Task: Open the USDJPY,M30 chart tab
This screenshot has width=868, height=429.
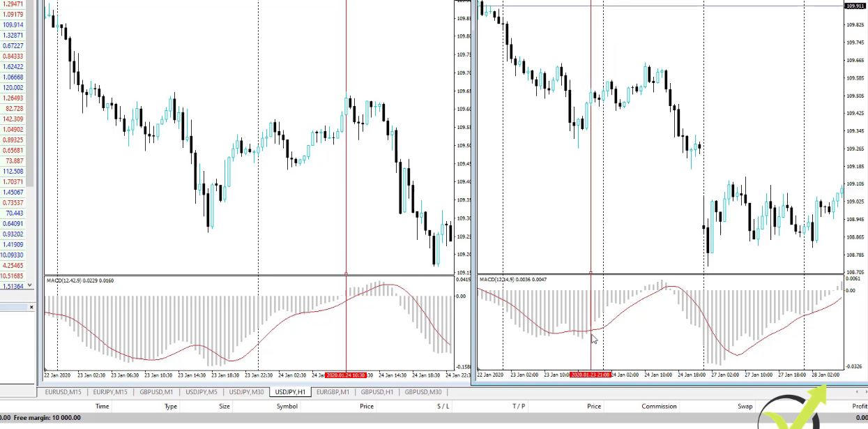Action: pyautogui.click(x=246, y=392)
